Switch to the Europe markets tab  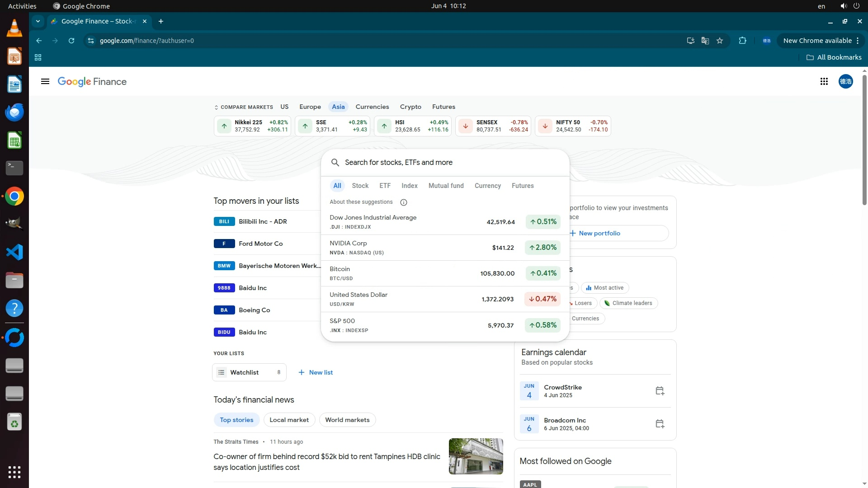(310, 107)
